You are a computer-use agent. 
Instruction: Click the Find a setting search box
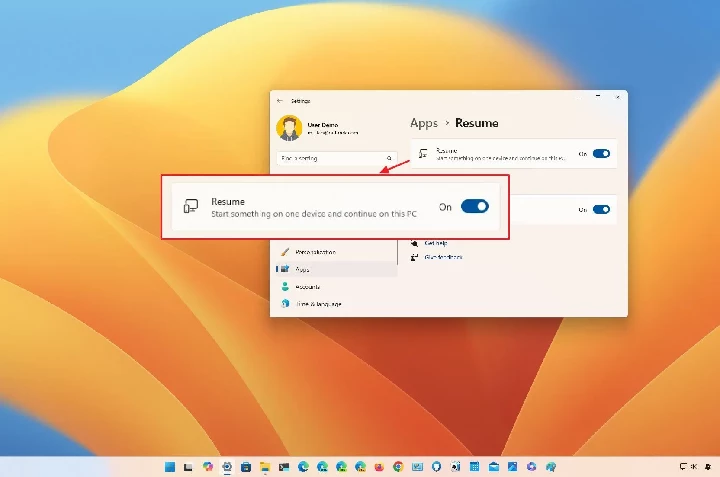click(x=330, y=158)
